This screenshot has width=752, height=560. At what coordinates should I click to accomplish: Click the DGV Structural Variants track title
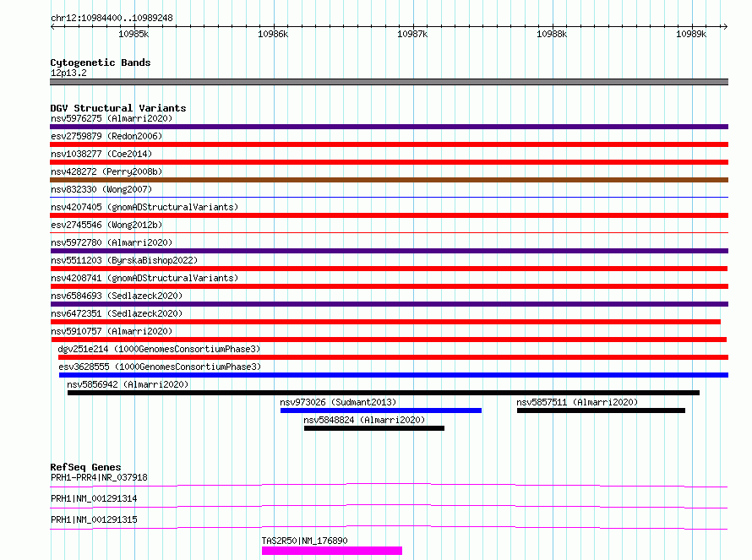coord(118,108)
